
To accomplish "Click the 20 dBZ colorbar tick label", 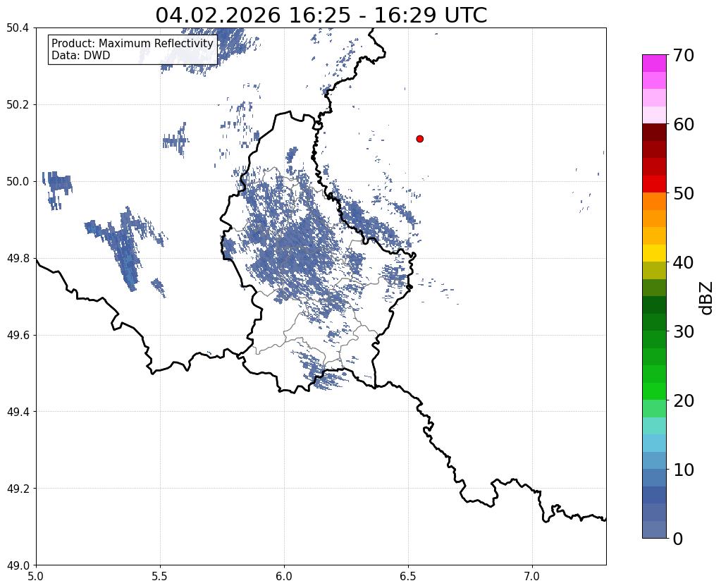I will point(684,400).
